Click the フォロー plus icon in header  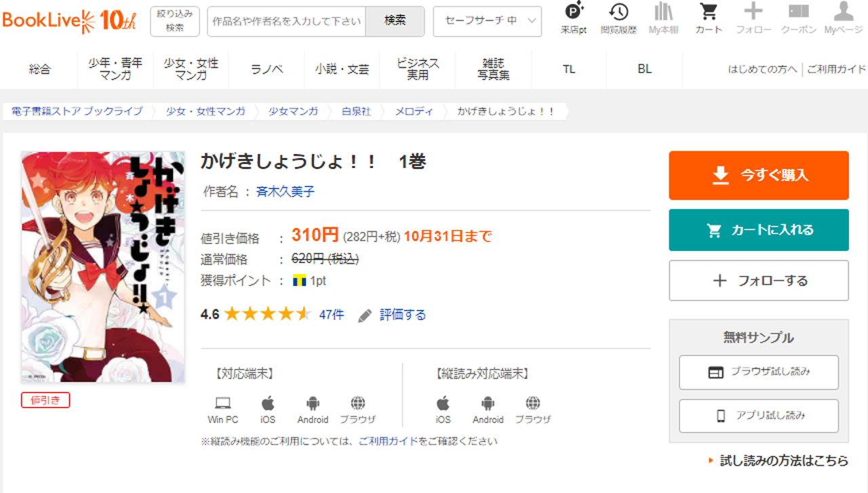753,18
